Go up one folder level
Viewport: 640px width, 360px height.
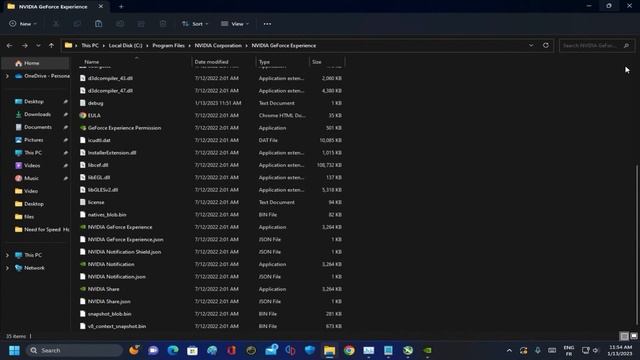(x=51, y=45)
